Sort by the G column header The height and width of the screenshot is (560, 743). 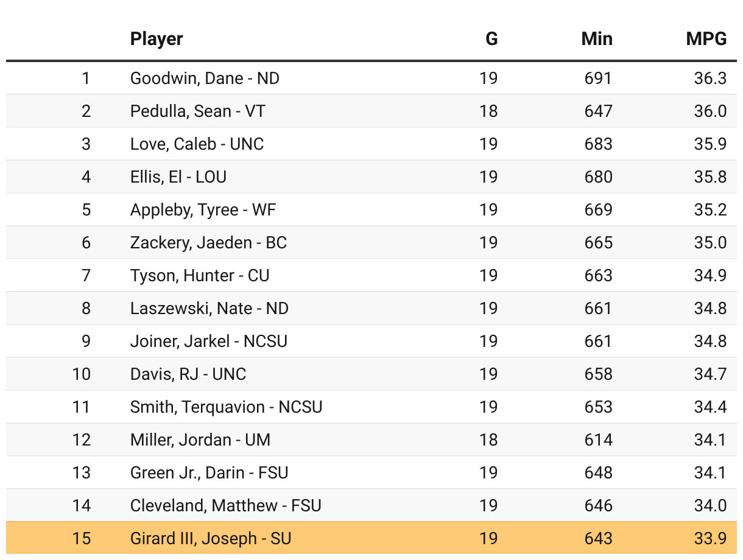click(x=491, y=39)
